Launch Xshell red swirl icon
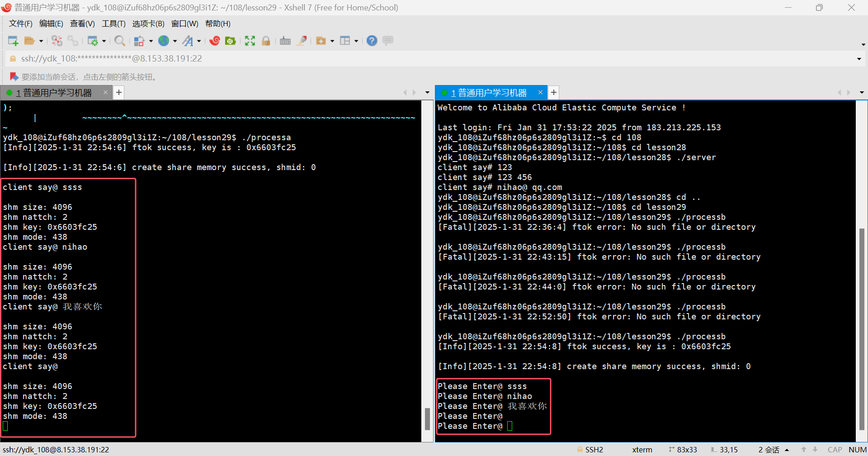 click(215, 41)
